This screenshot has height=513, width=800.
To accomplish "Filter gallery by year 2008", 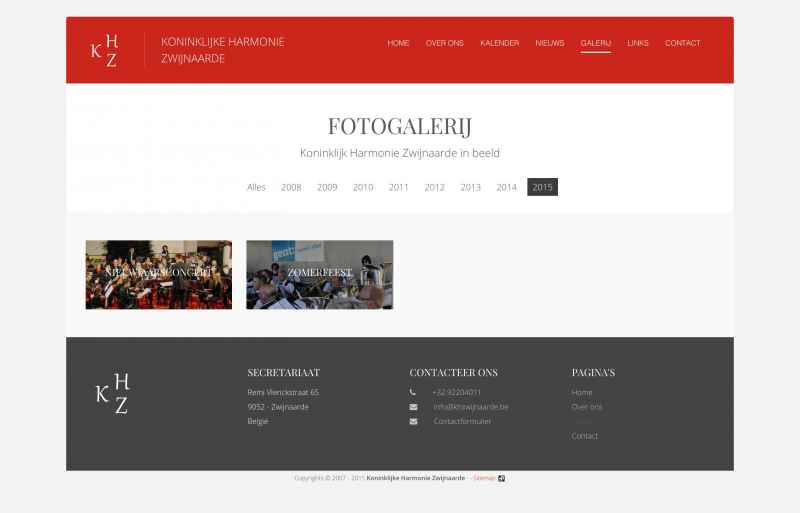I will 291,187.
